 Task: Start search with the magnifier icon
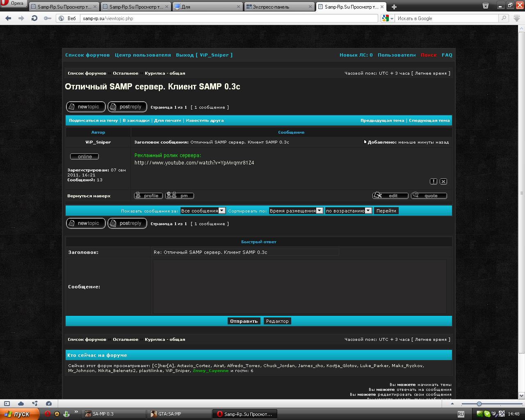pos(504,18)
